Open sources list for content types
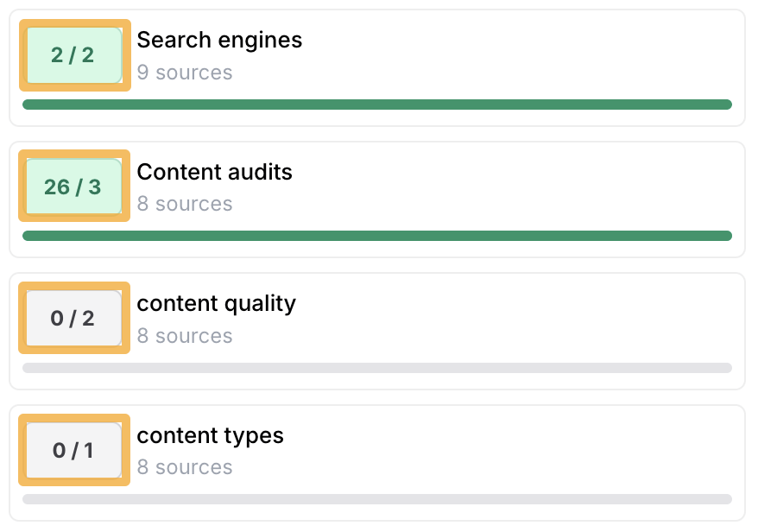The width and height of the screenshot is (758, 532). (185, 467)
